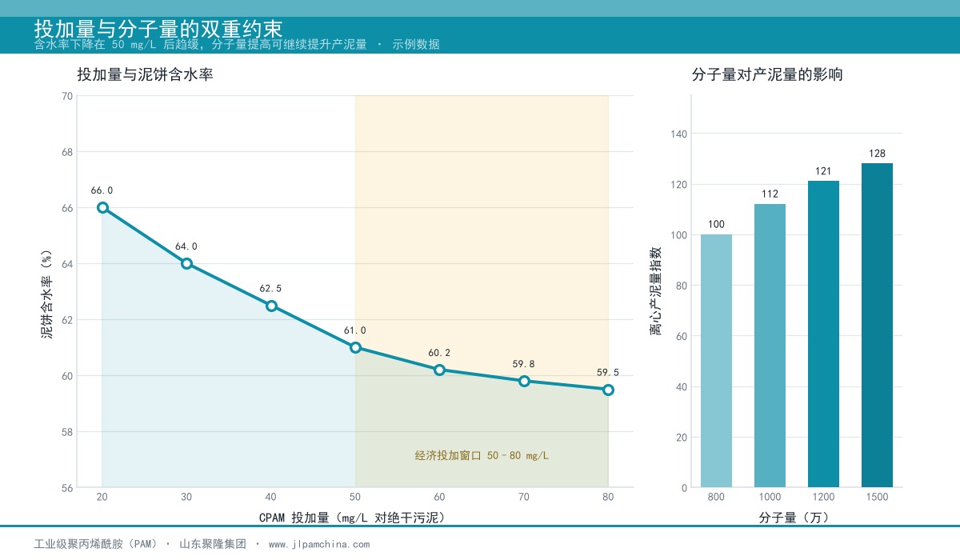Click the data point labeled 66.0
This screenshot has width=960, height=560.
point(102,207)
